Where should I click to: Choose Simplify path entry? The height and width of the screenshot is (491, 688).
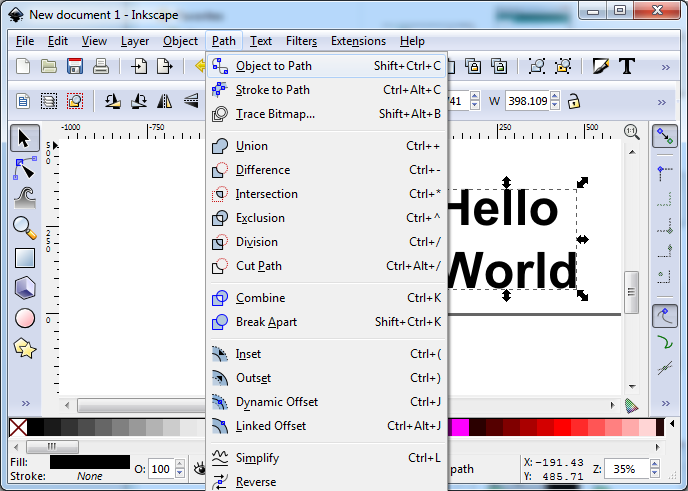click(326, 458)
